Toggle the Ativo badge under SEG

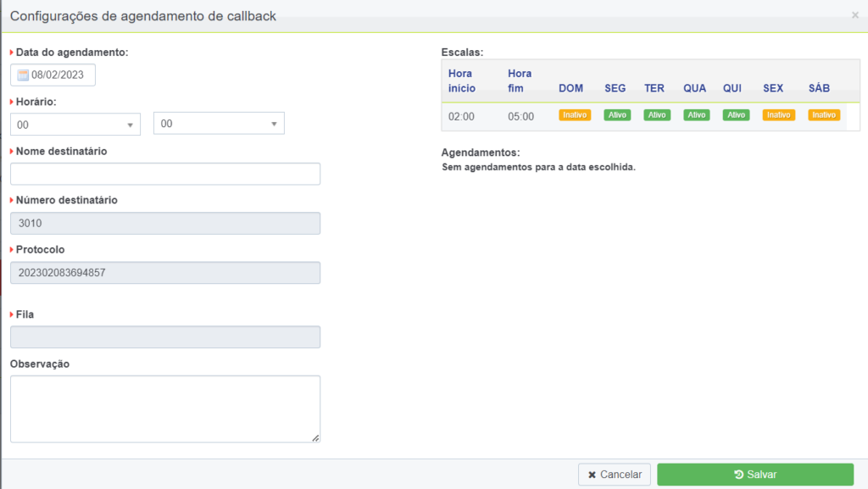[x=617, y=114]
